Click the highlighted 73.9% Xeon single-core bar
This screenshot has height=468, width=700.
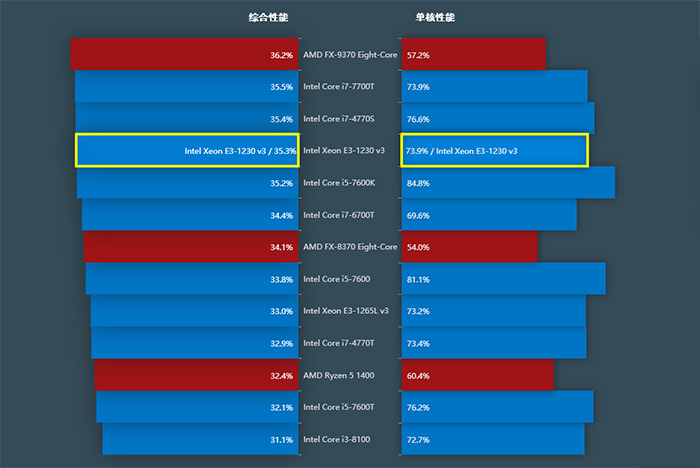coord(494,151)
